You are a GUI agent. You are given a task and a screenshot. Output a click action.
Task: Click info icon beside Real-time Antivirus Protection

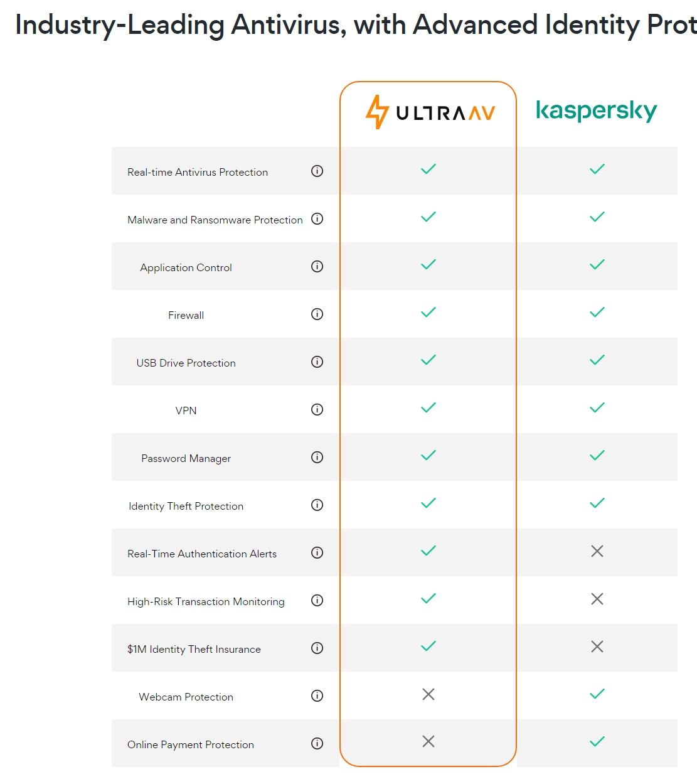(317, 171)
